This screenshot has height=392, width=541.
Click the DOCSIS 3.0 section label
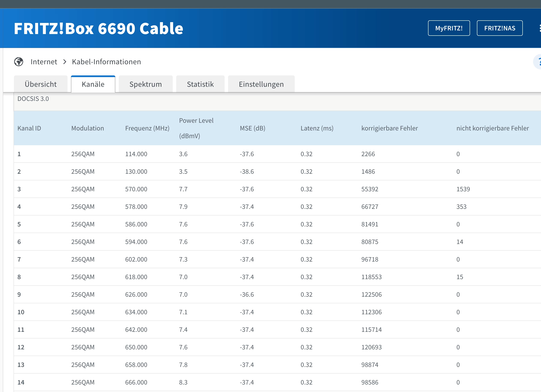33,99
